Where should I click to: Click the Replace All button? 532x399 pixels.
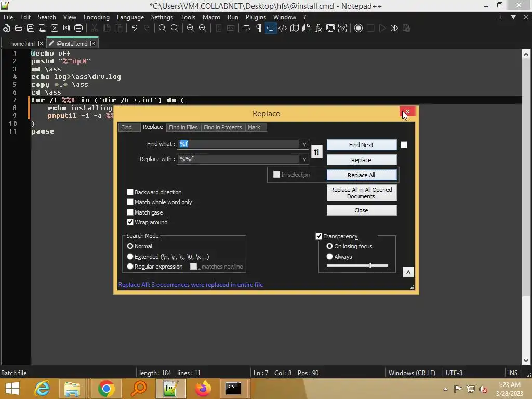[x=362, y=175]
